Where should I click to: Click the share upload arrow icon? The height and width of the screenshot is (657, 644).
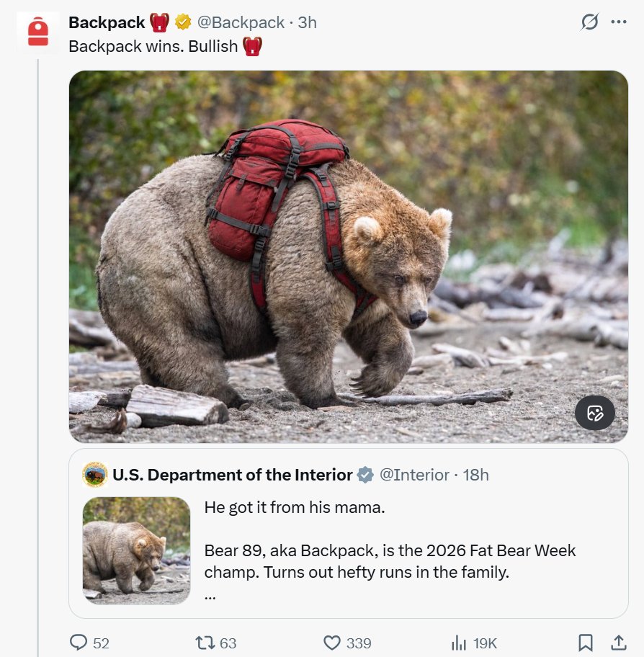619,643
